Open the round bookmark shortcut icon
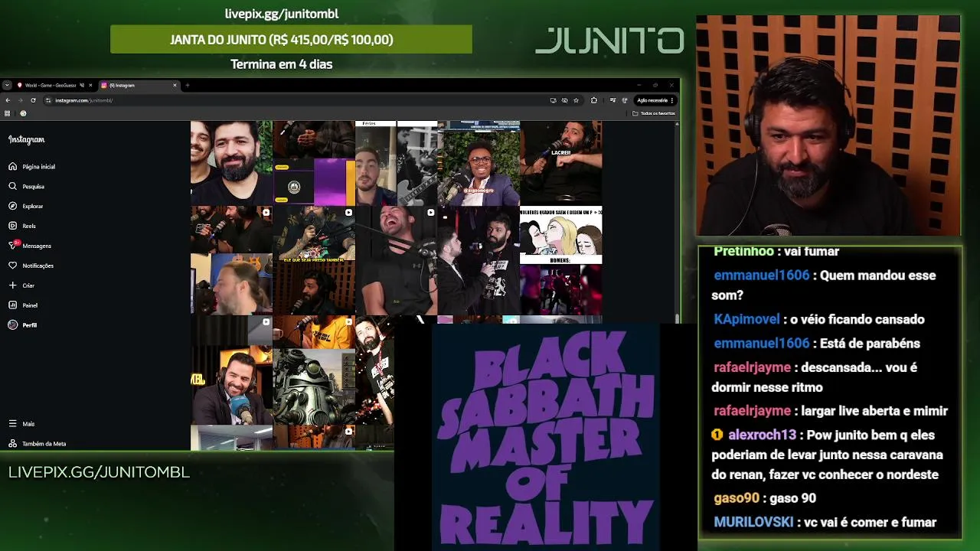 [23, 113]
